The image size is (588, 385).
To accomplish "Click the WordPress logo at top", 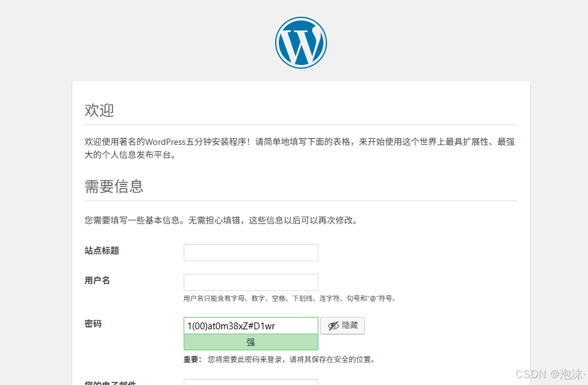I will (300, 43).
